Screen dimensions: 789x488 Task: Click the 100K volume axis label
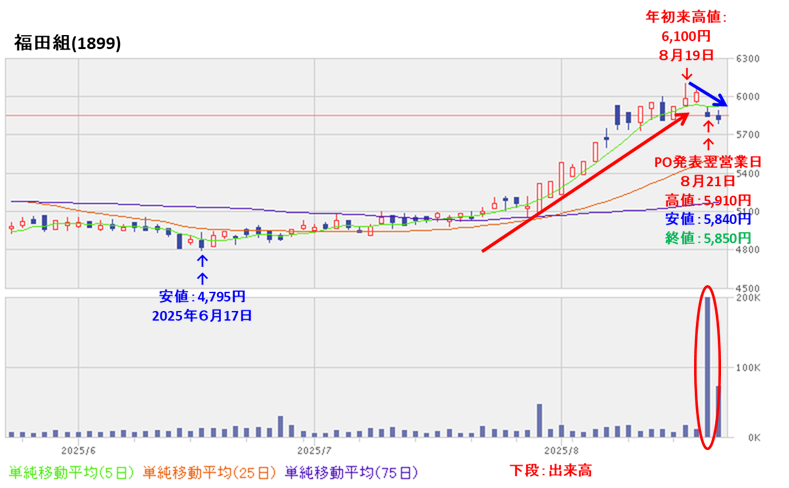[748, 368]
